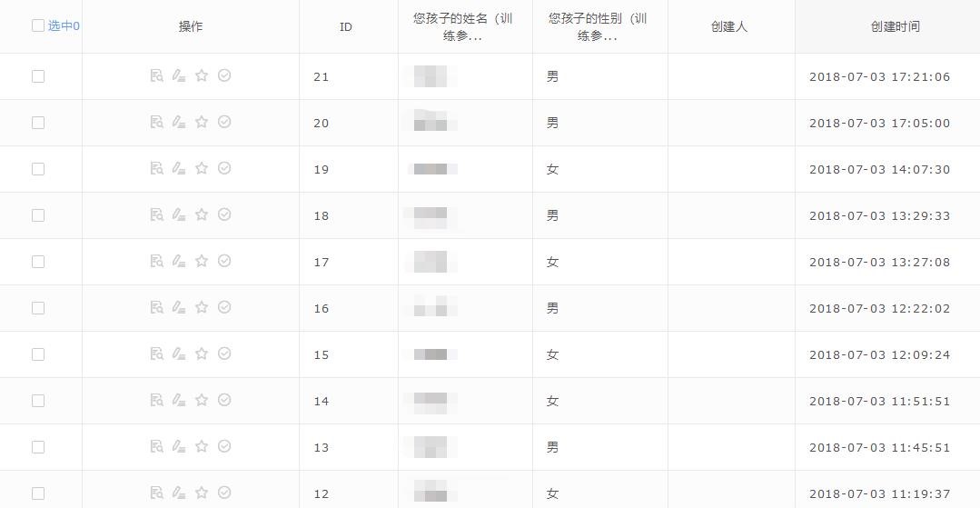Sort by the 创建时间 column header
The image size is (980, 508).
click(x=895, y=26)
